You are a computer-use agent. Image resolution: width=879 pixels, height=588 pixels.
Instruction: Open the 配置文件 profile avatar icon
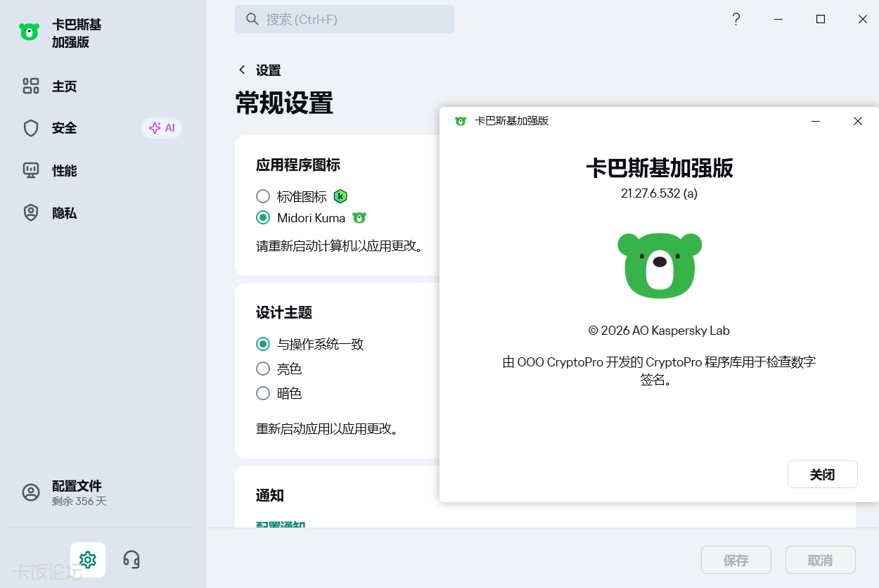coord(31,492)
